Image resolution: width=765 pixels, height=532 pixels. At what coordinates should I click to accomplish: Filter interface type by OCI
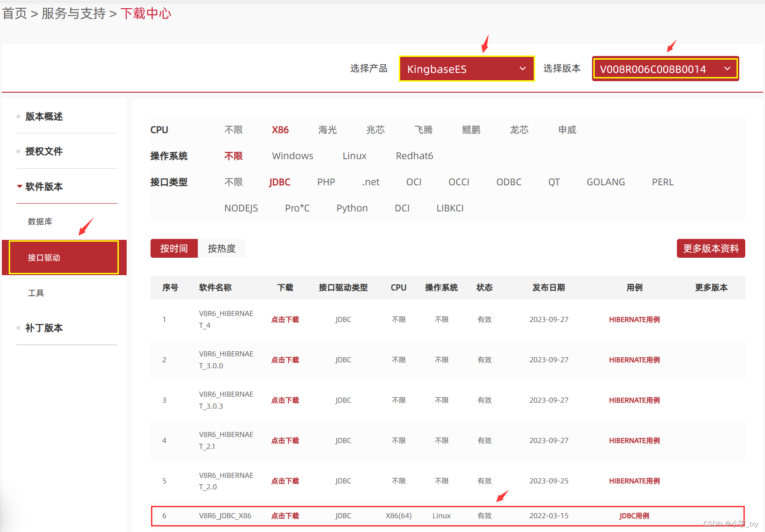coord(414,182)
